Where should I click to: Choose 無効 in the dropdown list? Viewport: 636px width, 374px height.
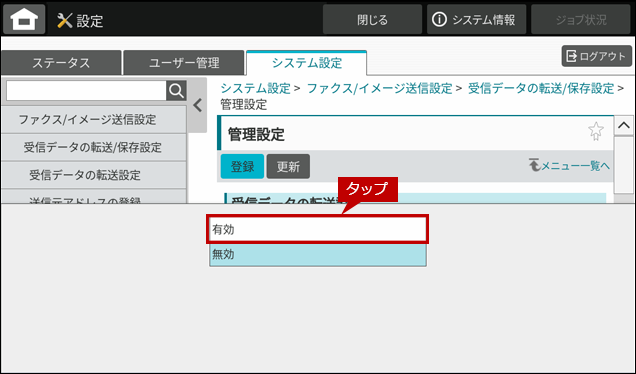[x=318, y=254]
